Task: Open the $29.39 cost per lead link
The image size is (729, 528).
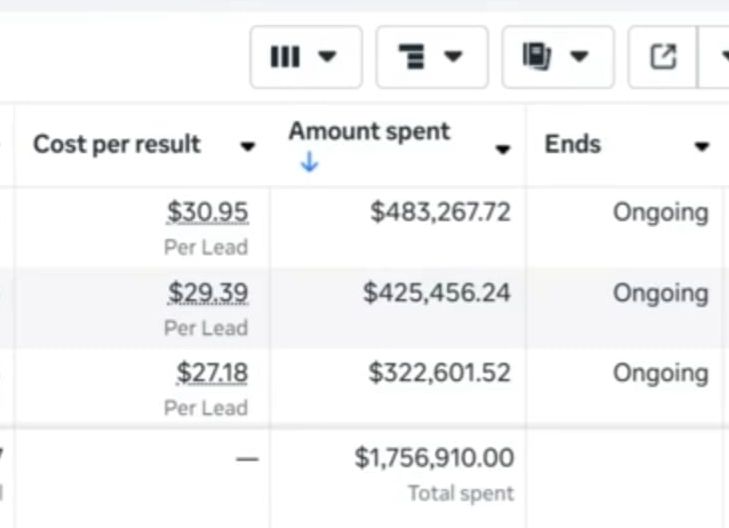Action: coord(207,293)
